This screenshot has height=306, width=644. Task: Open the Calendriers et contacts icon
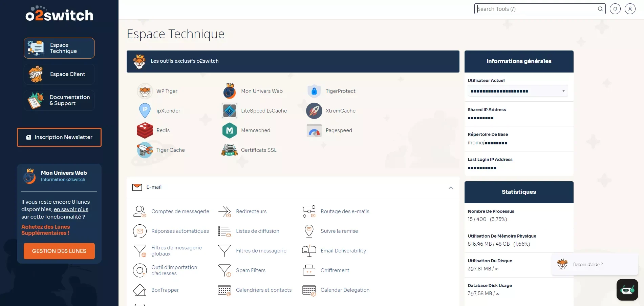coord(224,290)
